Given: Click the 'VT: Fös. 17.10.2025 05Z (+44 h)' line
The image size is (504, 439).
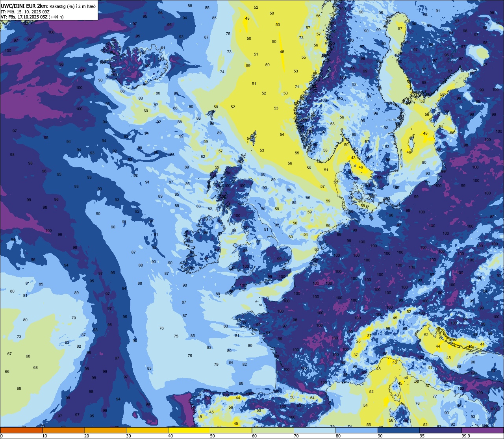Looking at the screenshot, I should click(x=32, y=17).
